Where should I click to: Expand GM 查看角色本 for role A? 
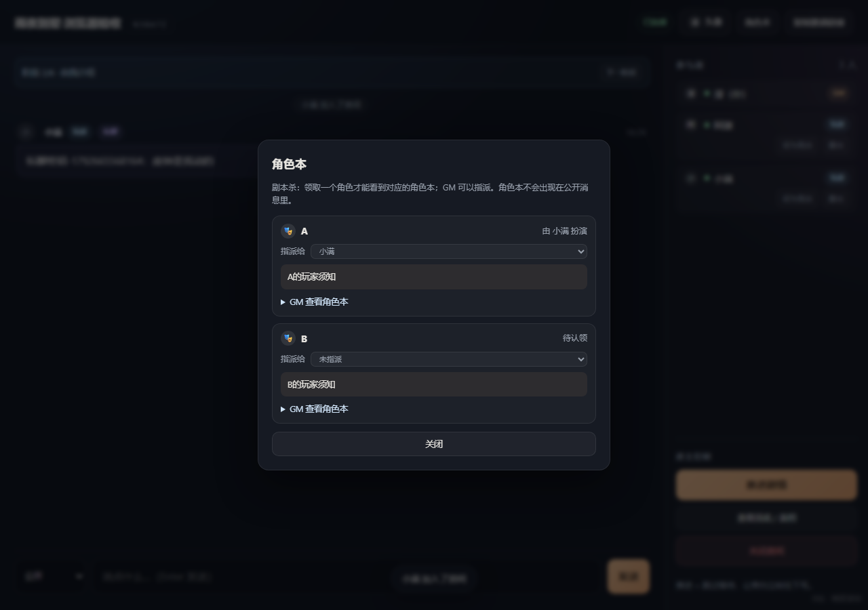(x=315, y=302)
